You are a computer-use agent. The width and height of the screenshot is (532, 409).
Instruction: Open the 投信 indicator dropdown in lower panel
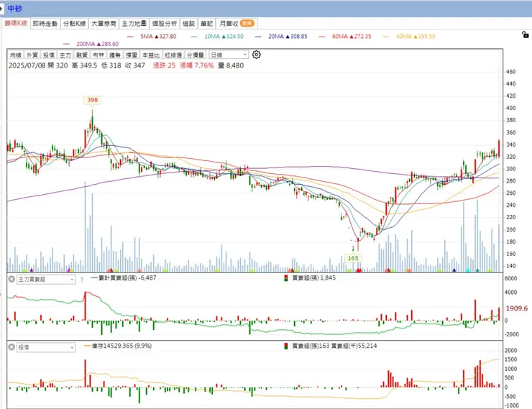[x=46, y=347]
